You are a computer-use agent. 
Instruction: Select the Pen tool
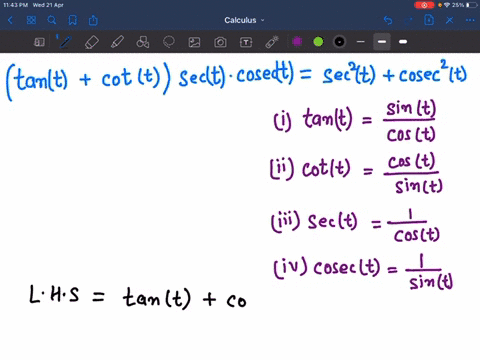pyautogui.click(x=65, y=42)
